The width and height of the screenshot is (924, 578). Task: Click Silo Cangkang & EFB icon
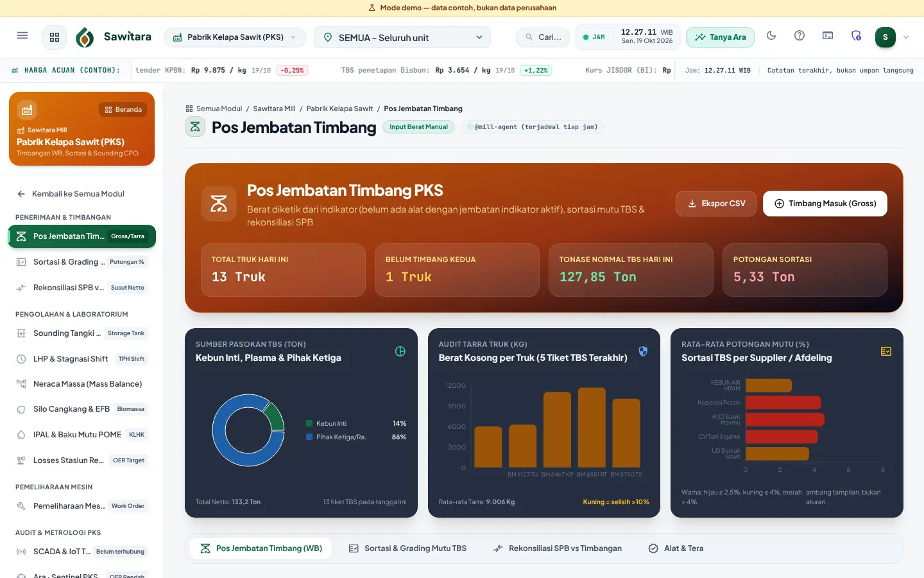21,409
